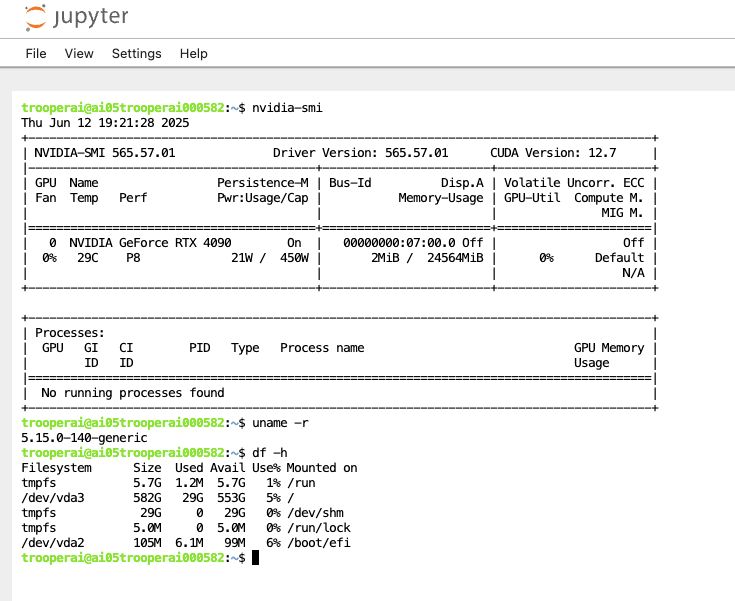Click the prompt before 'nvidia-smi'
This screenshot has height=601, width=735.
click(x=133, y=108)
